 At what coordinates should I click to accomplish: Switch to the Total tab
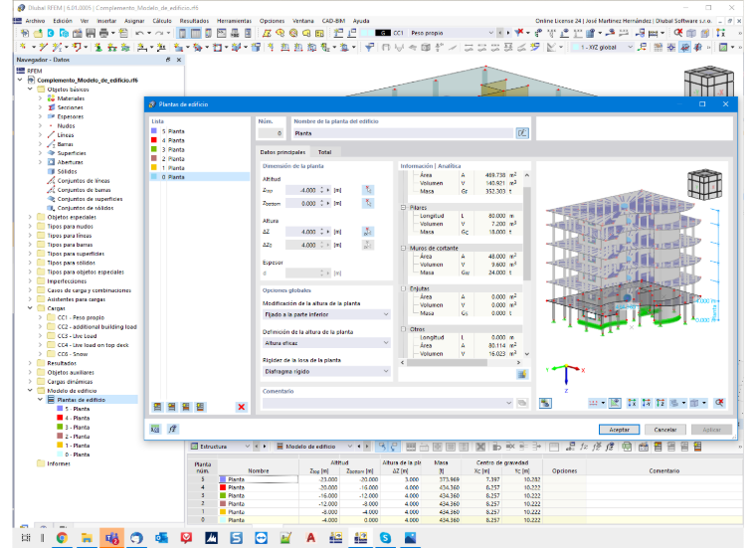[x=324, y=152]
